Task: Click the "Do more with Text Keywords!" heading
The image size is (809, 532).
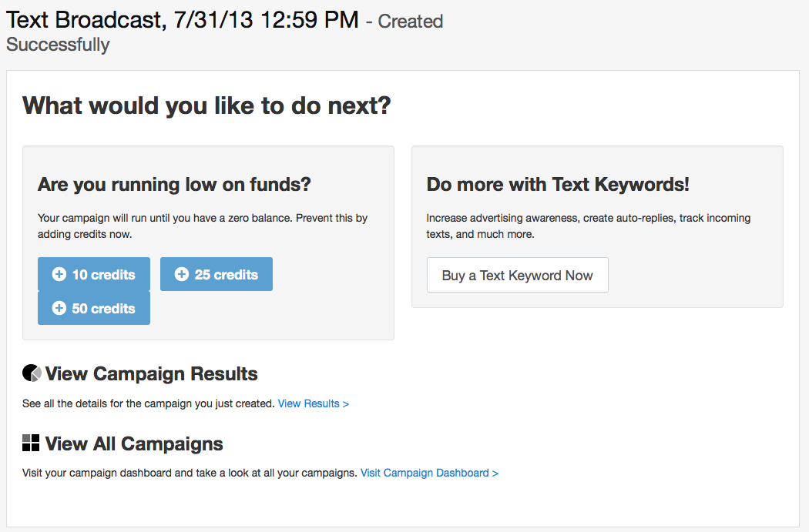Action: pyautogui.click(x=558, y=185)
